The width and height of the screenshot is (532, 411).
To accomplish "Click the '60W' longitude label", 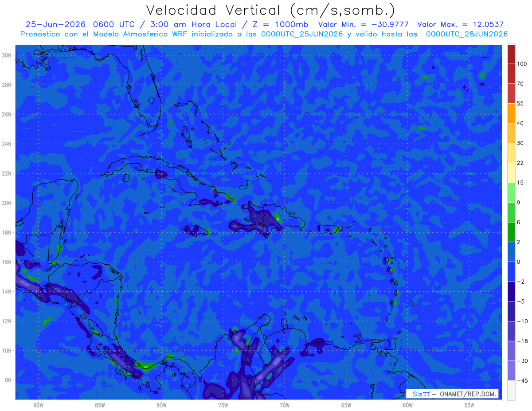I will (x=408, y=405).
